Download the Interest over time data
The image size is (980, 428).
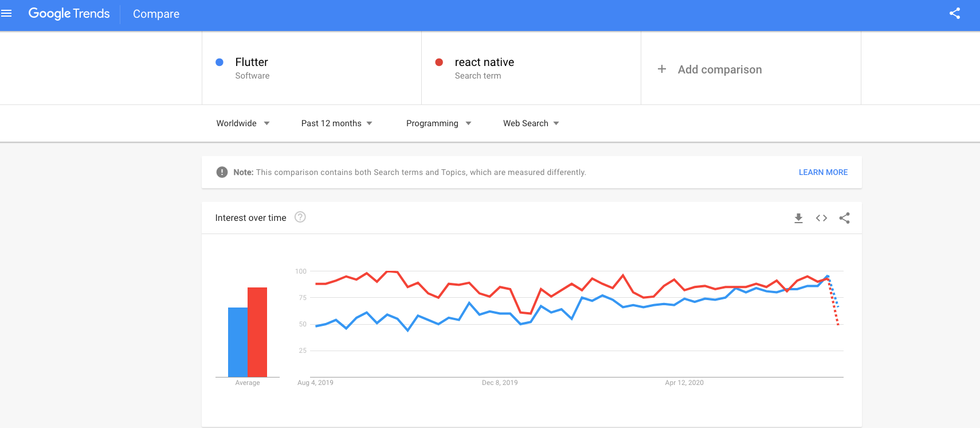pos(798,218)
